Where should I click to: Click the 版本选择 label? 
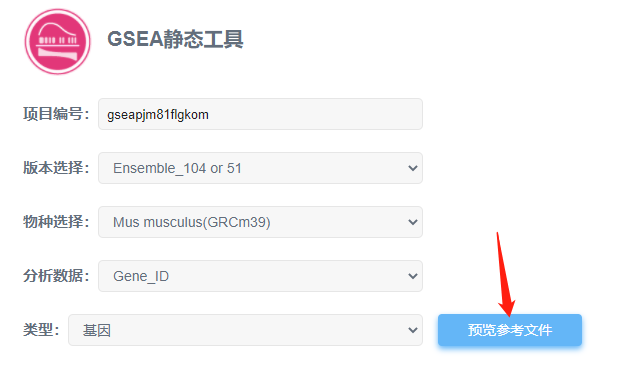(x=56, y=168)
